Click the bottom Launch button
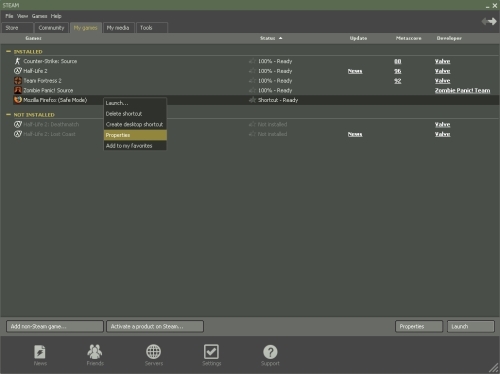The height and width of the screenshot is (374, 500). coord(471,326)
